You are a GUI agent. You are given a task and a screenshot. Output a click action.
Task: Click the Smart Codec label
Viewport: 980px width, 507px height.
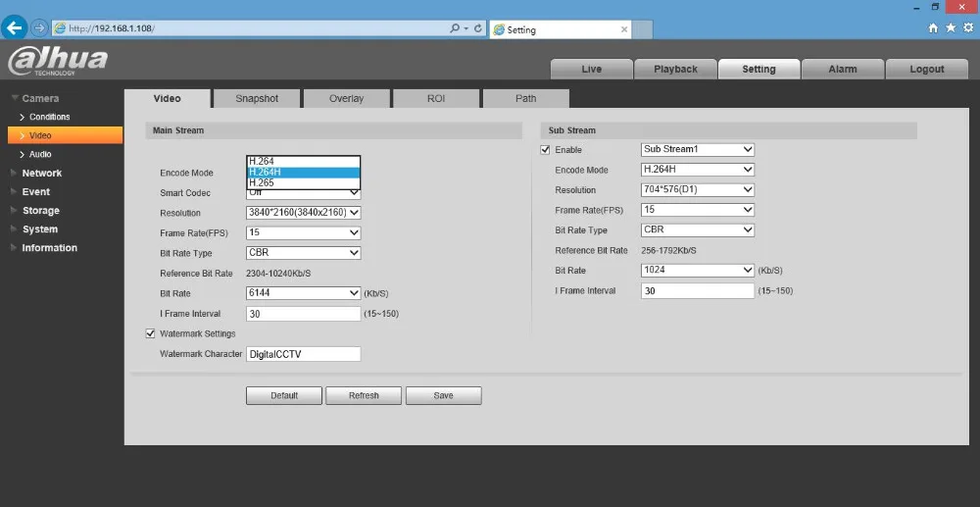tap(185, 193)
